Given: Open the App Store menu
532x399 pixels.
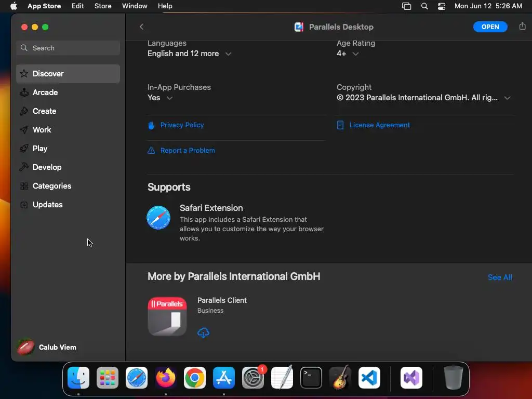Looking at the screenshot, I should (x=44, y=6).
